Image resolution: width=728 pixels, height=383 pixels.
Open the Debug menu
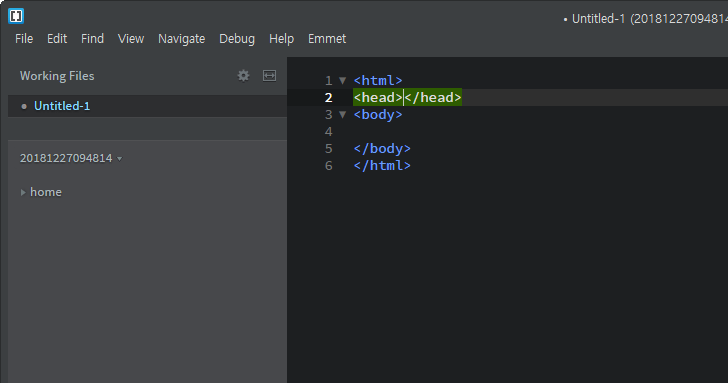coord(237,39)
